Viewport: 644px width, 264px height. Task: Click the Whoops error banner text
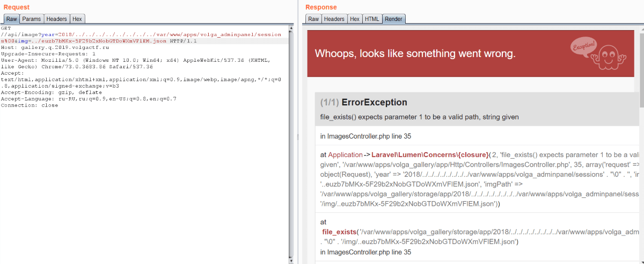tap(415, 53)
